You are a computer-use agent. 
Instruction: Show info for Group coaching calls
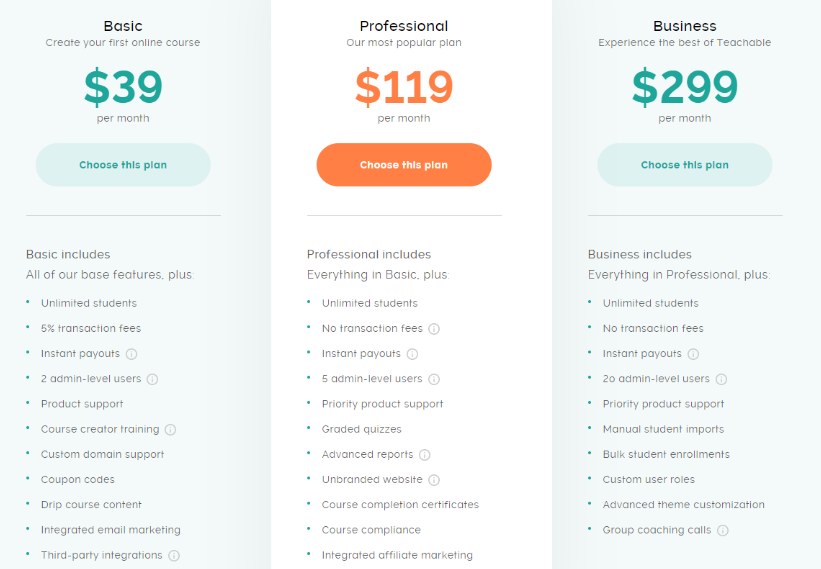(723, 531)
